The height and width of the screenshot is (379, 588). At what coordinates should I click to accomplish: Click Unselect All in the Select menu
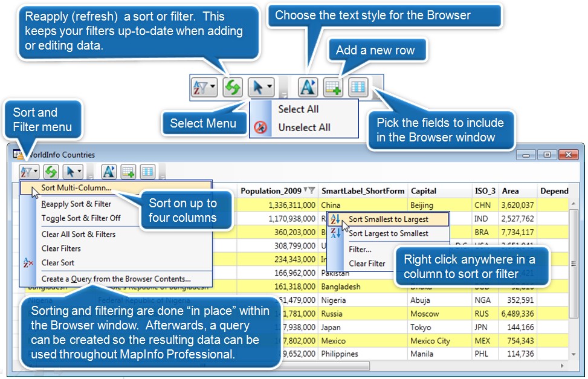pos(304,128)
